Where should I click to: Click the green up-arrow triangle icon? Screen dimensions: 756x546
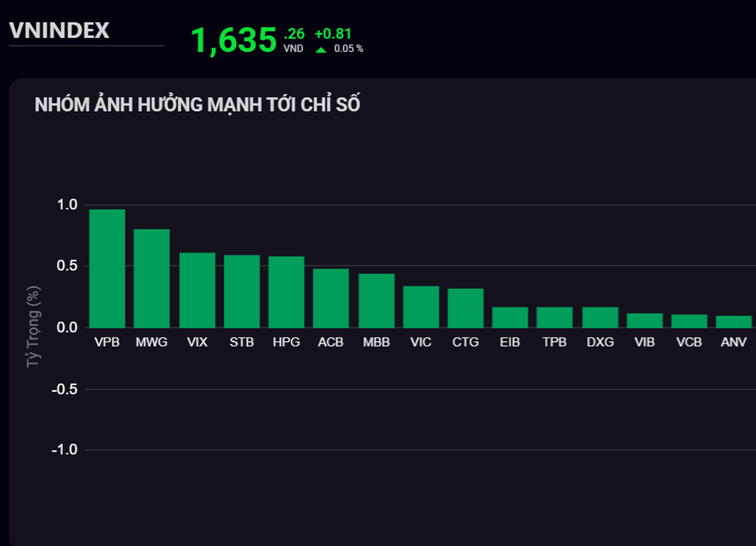coord(321,50)
